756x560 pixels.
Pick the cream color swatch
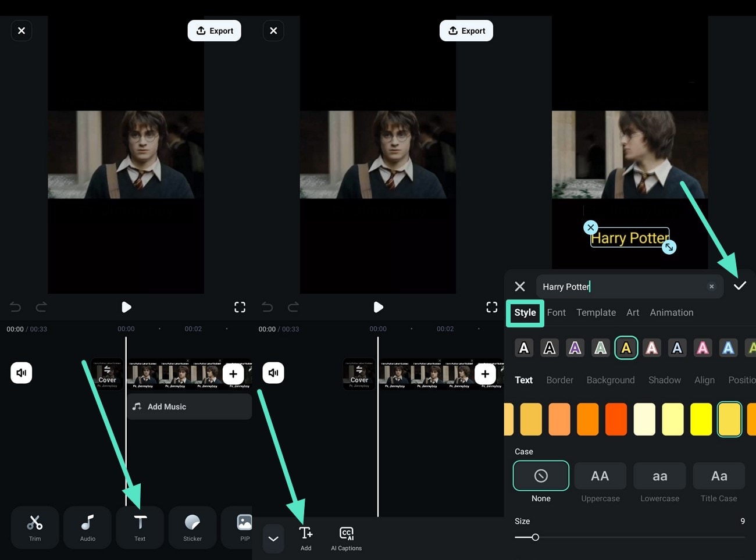tap(644, 419)
